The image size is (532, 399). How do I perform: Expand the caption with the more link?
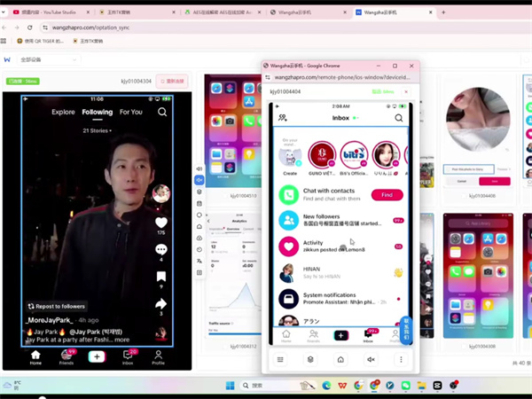(121, 340)
